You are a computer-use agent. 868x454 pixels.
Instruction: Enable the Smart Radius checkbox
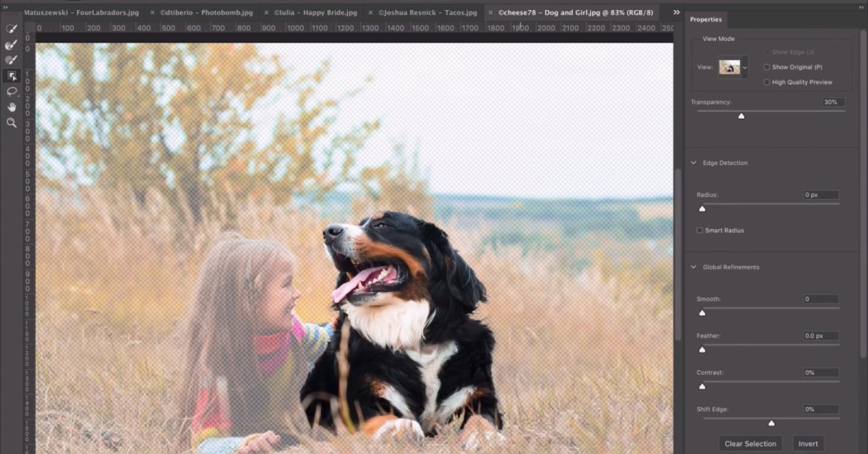click(699, 231)
